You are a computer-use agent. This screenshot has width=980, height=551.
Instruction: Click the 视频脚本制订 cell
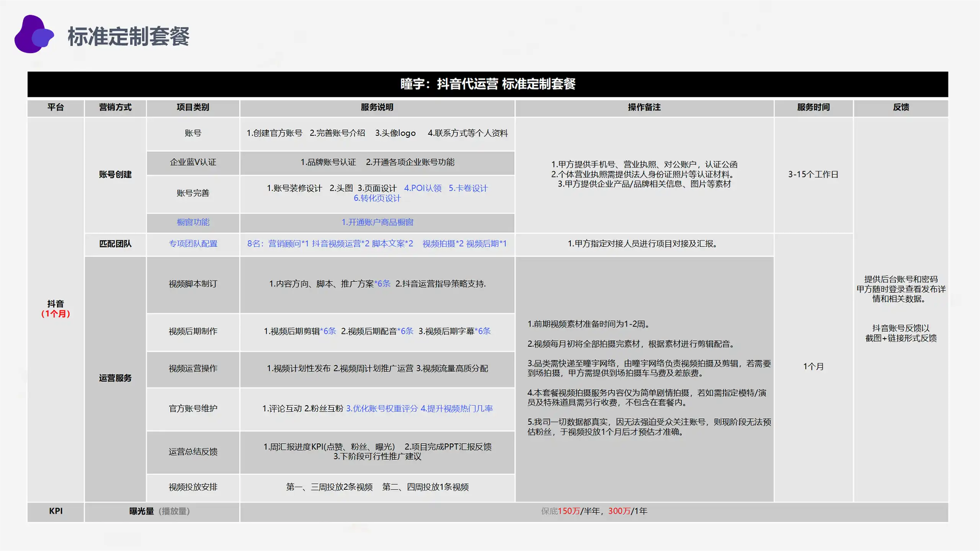tap(193, 284)
